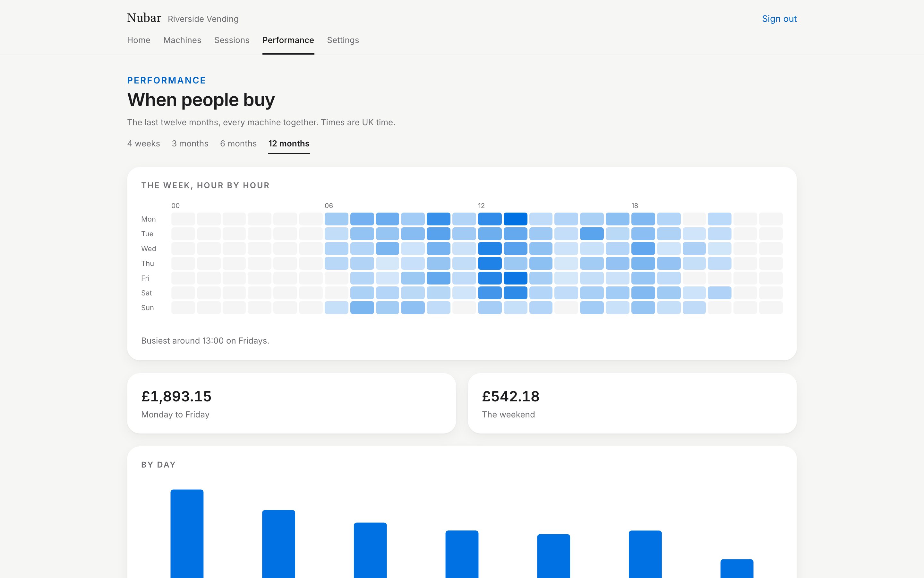
Task: Click the Busiest around 13:00 note
Action: coord(205,341)
